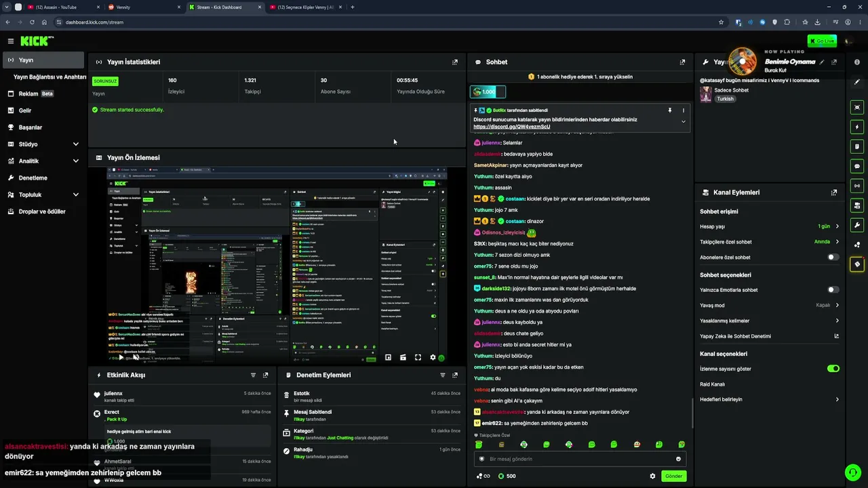Viewport: 868px width, 488px height.
Task: Pop out the Sohbet chat panel
Action: (682, 62)
